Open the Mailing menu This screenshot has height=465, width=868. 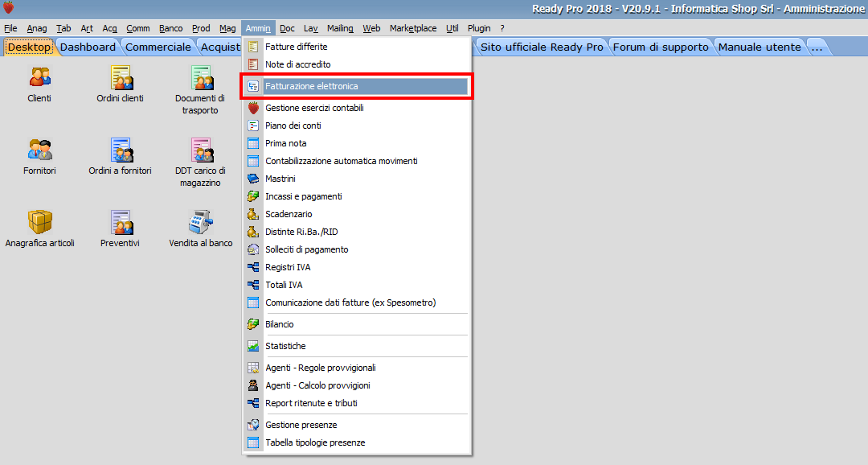(340, 28)
